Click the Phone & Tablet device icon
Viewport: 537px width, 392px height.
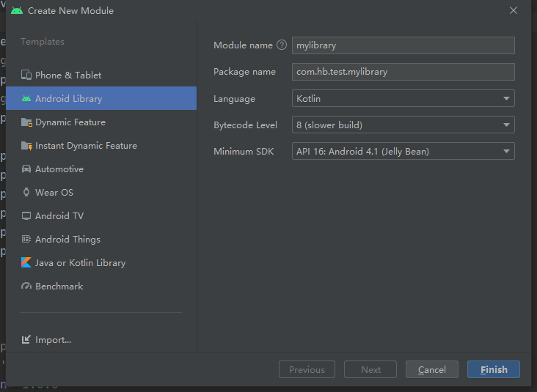26,75
